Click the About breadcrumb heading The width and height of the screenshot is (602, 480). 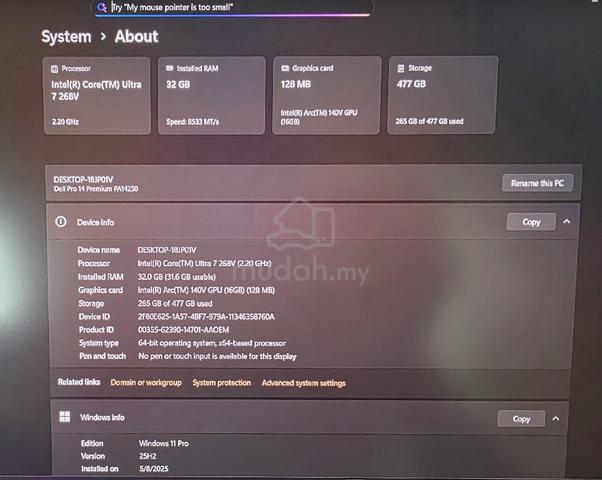[136, 36]
